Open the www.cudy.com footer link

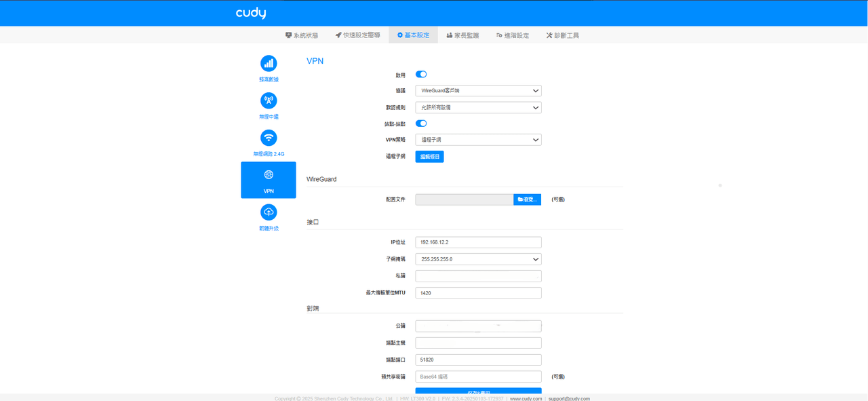coord(526,399)
